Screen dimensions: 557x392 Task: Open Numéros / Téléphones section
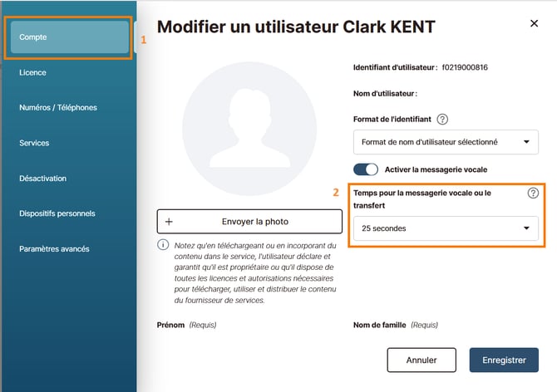[58, 107]
